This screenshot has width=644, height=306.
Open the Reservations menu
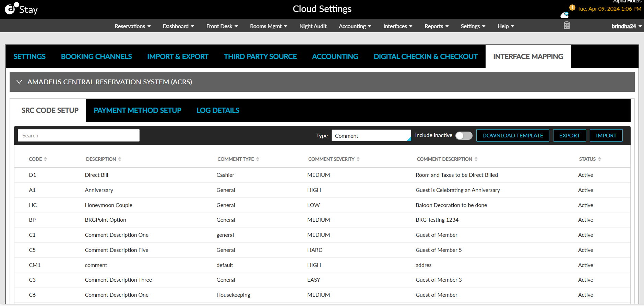pos(133,26)
